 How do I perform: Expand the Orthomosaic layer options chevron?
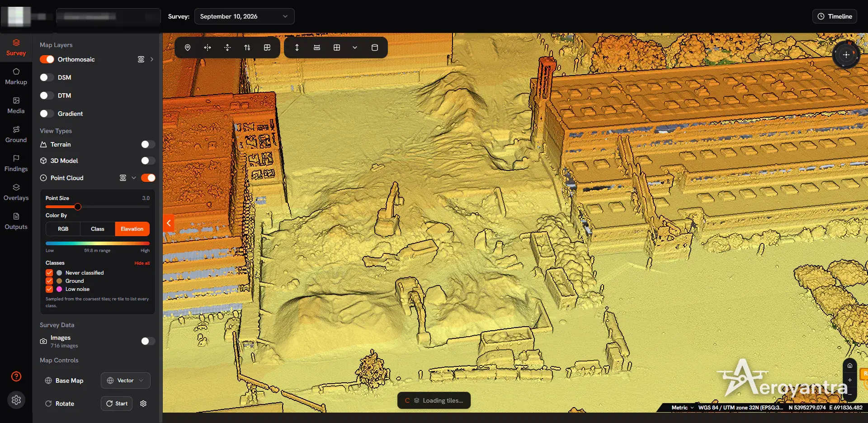(152, 59)
